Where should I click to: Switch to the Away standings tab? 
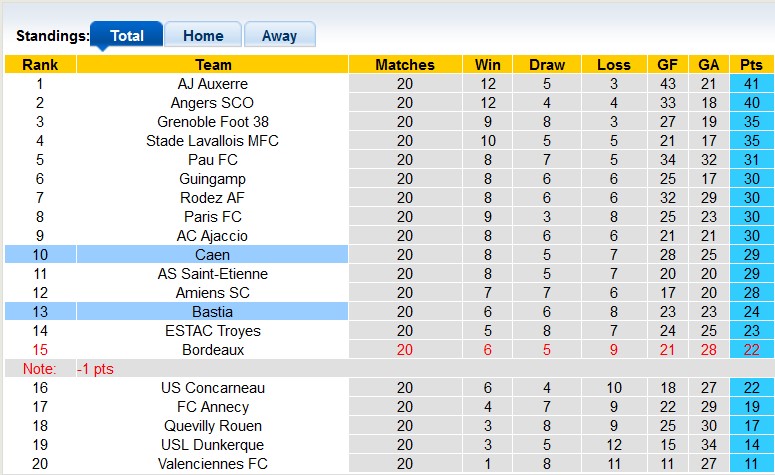point(279,35)
